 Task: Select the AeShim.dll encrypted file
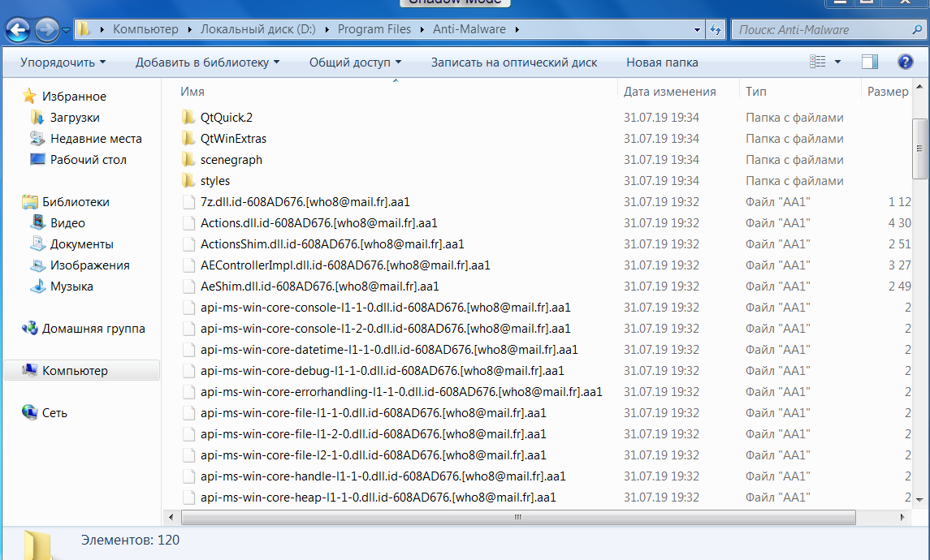(x=320, y=286)
